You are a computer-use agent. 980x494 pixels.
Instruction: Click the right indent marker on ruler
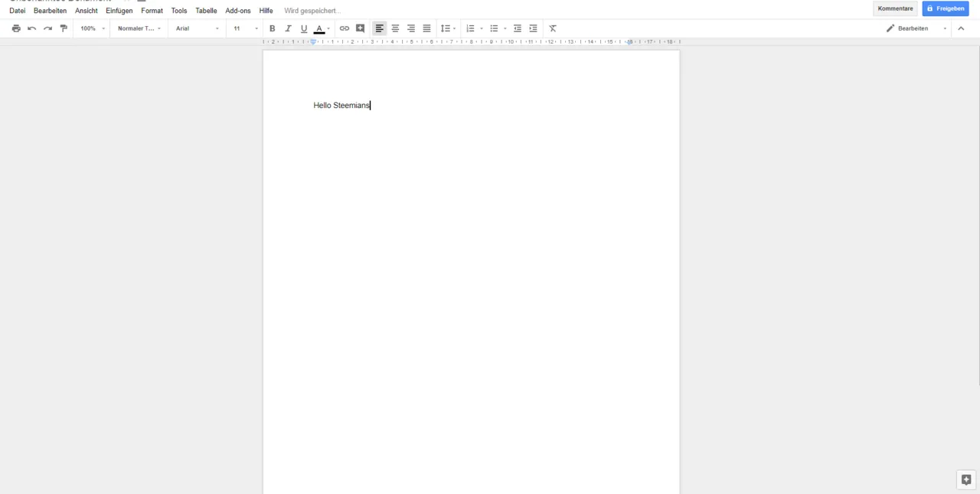coord(629,42)
